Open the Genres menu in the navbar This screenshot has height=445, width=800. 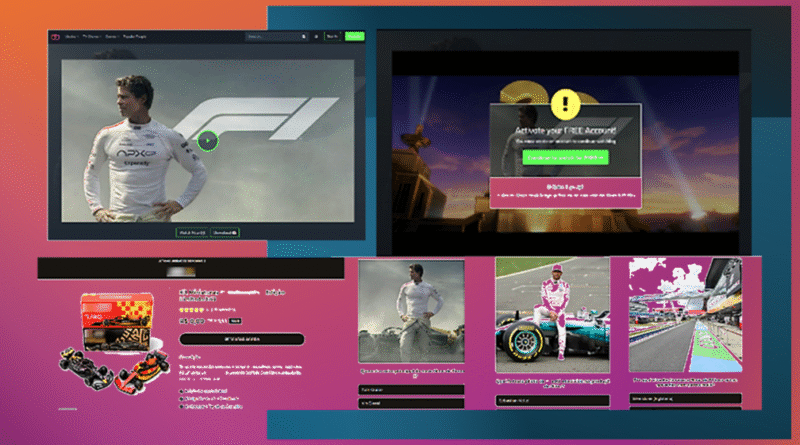coord(112,37)
